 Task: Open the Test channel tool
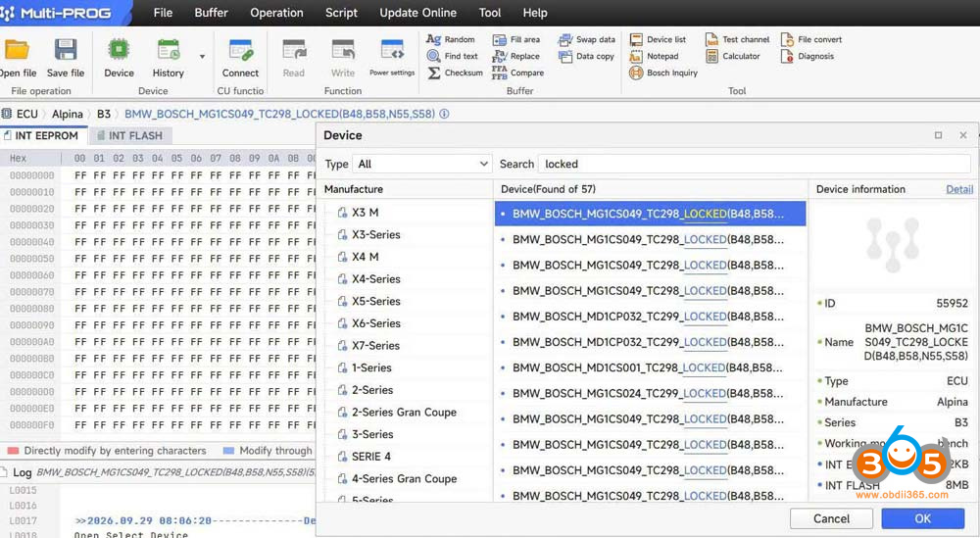737,39
